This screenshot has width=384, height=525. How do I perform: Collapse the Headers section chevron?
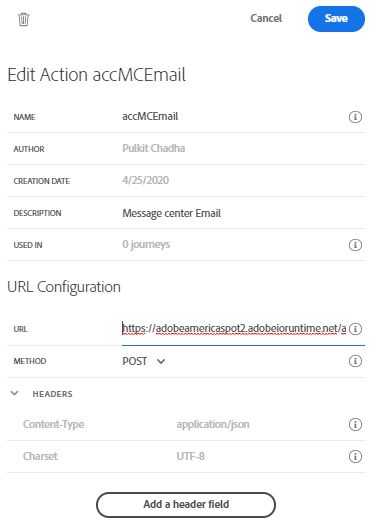14,393
